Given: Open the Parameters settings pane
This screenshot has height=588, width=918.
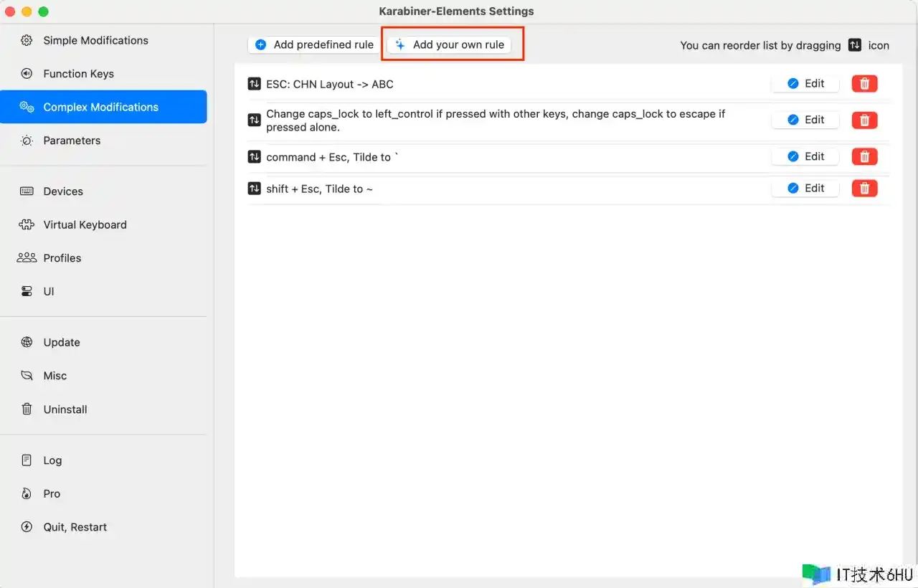Looking at the screenshot, I should 72,141.
